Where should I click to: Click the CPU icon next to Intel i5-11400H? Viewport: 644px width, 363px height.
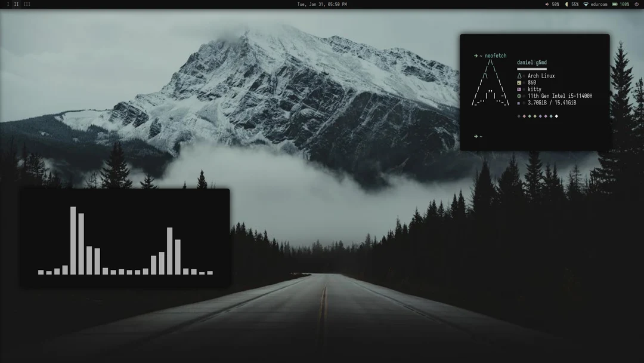tap(519, 96)
